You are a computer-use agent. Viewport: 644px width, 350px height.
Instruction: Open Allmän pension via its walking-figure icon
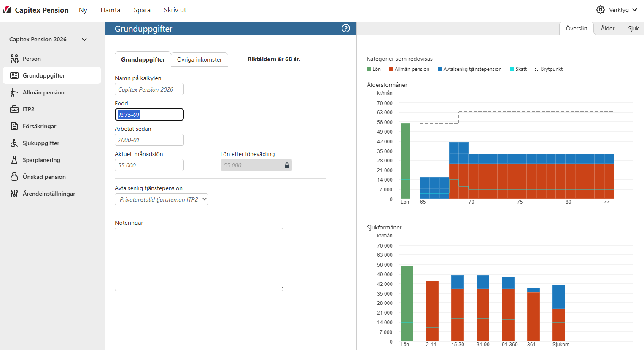14,92
